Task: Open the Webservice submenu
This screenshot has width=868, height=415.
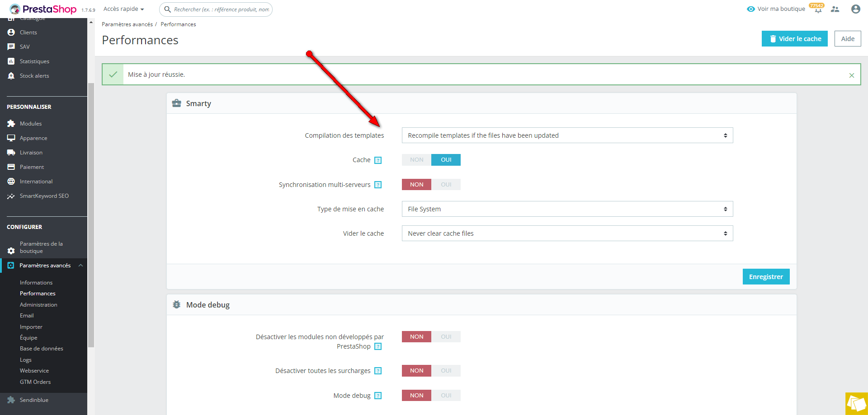Action: point(34,371)
